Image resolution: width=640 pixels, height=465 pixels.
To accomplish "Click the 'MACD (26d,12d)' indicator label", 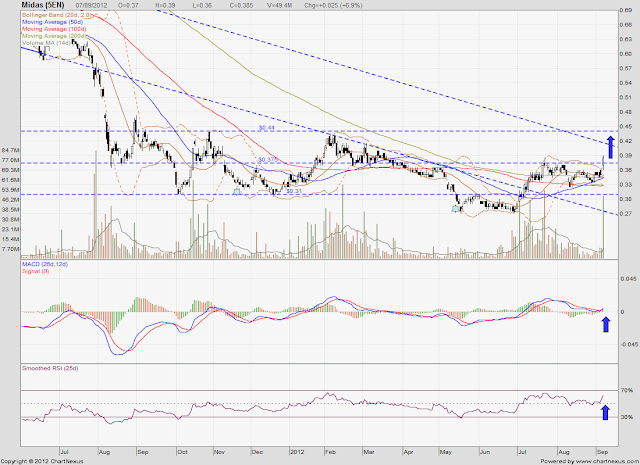I will coord(45,265).
